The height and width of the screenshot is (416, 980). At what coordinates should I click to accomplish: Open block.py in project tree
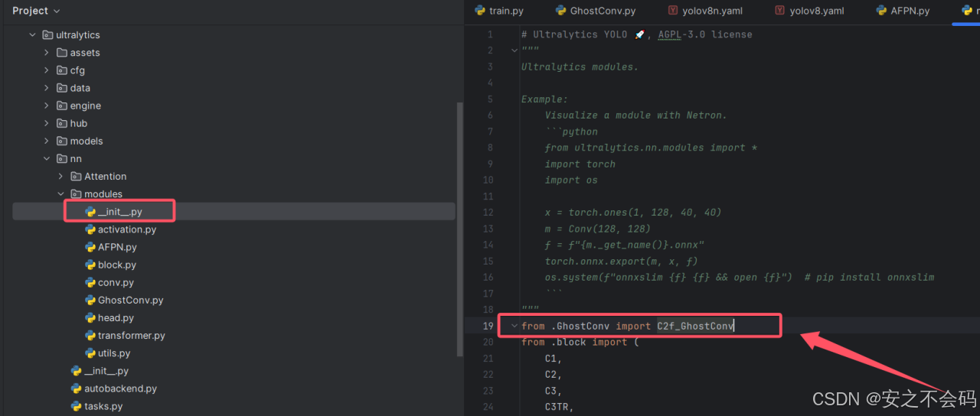(x=117, y=265)
